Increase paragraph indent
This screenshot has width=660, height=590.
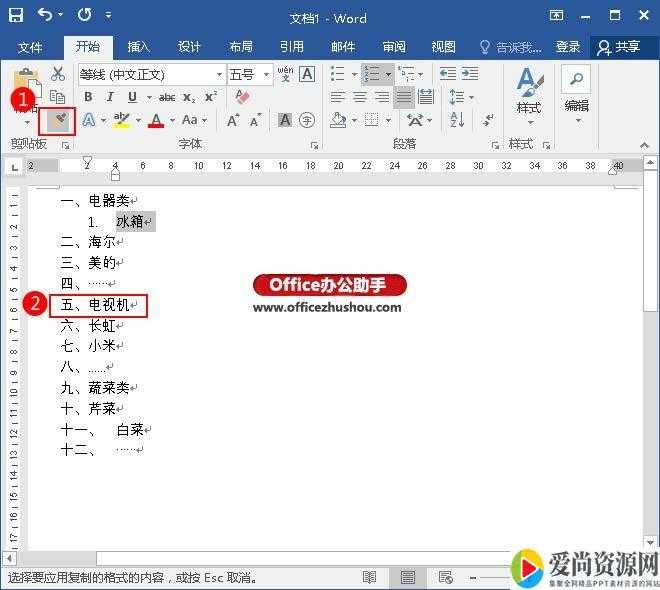click(x=470, y=74)
